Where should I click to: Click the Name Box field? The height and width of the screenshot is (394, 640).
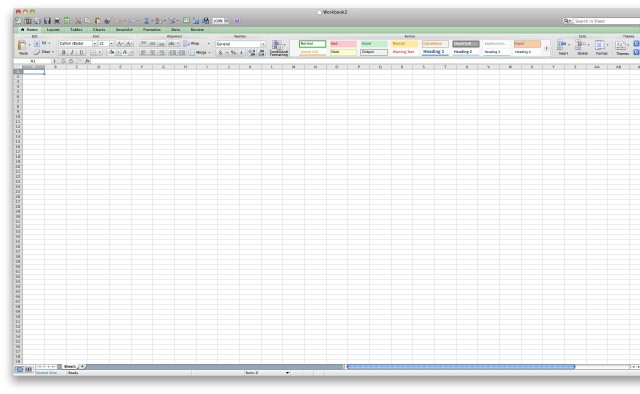33,61
